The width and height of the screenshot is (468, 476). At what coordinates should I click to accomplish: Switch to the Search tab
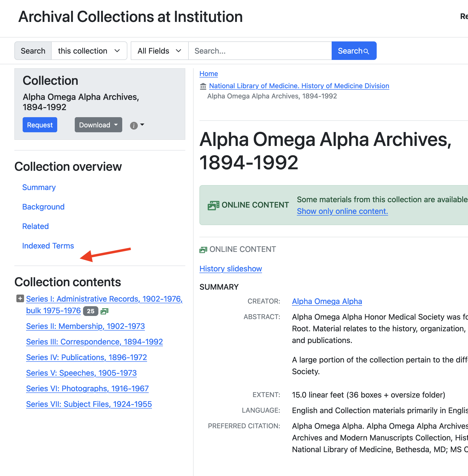pyautogui.click(x=33, y=51)
